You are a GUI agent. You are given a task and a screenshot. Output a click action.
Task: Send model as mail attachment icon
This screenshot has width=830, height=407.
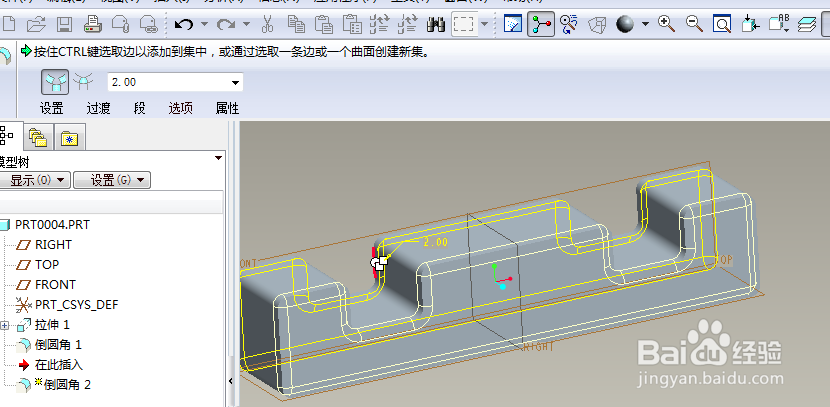(121, 24)
